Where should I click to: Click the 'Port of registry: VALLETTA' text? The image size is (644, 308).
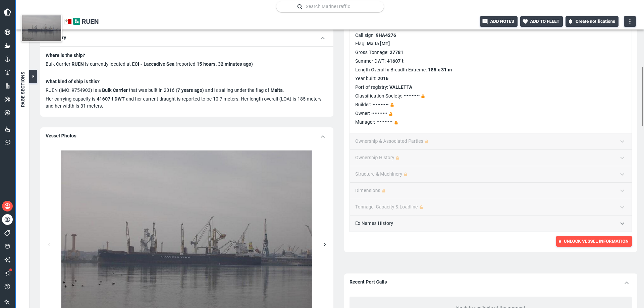tap(384, 87)
